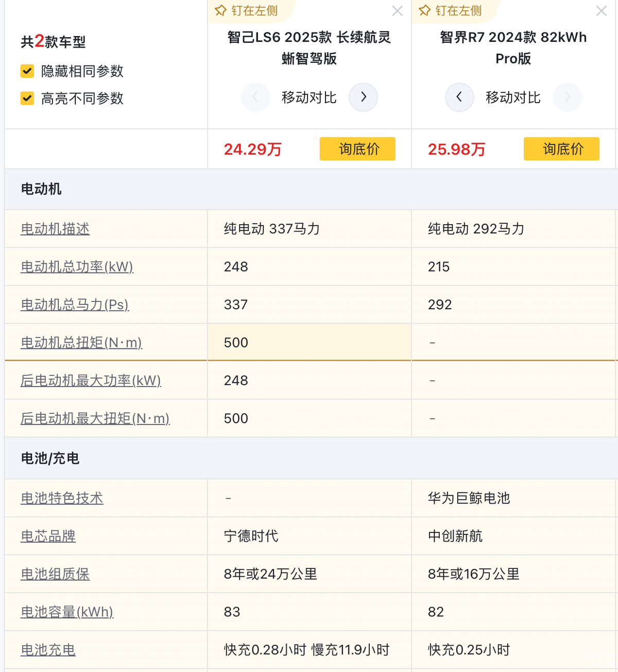Screen dimensions: 618x672
Task: Open 后电动机最大功率(kW) explanation link
Action: click(x=91, y=380)
